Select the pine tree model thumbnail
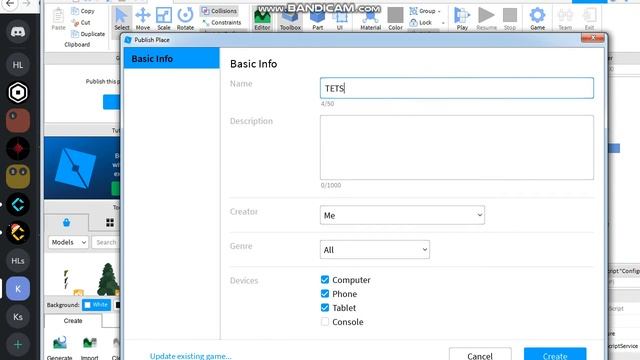The image size is (640, 360). click(x=108, y=279)
